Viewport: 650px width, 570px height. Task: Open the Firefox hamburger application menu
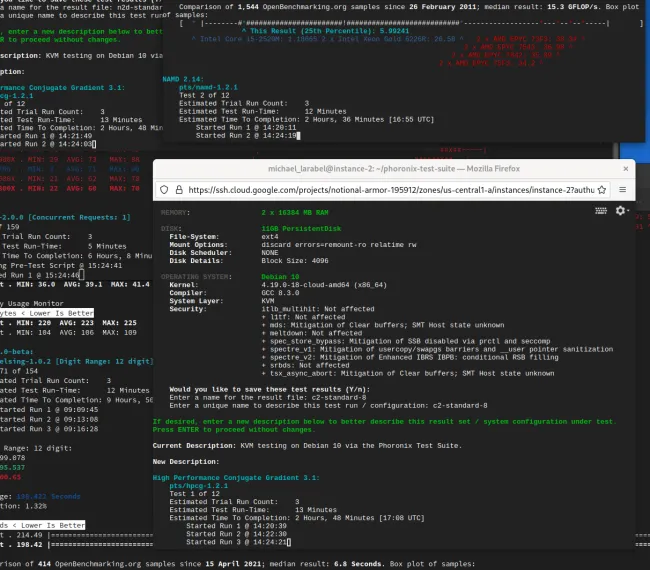click(622, 189)
